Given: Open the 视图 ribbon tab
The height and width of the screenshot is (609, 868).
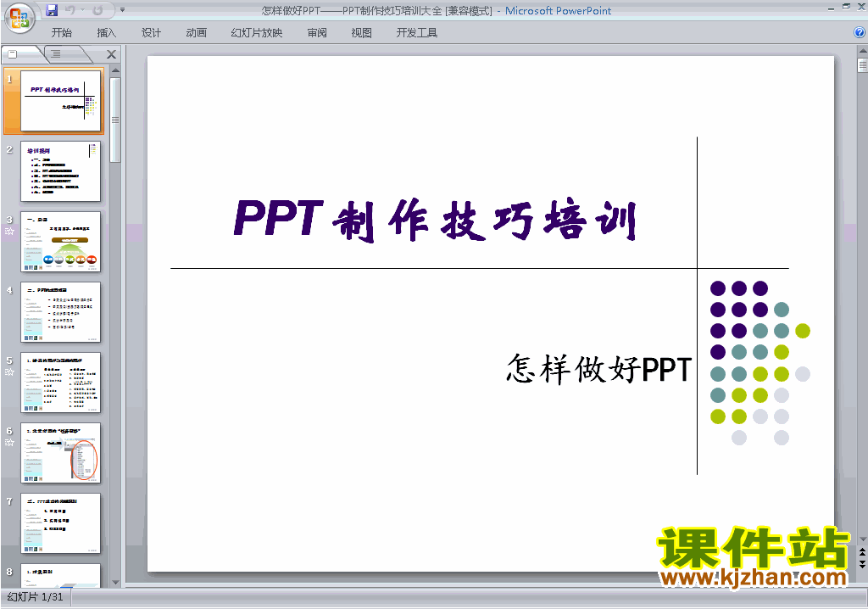Looking at the screenshot, I should point(361,33).
